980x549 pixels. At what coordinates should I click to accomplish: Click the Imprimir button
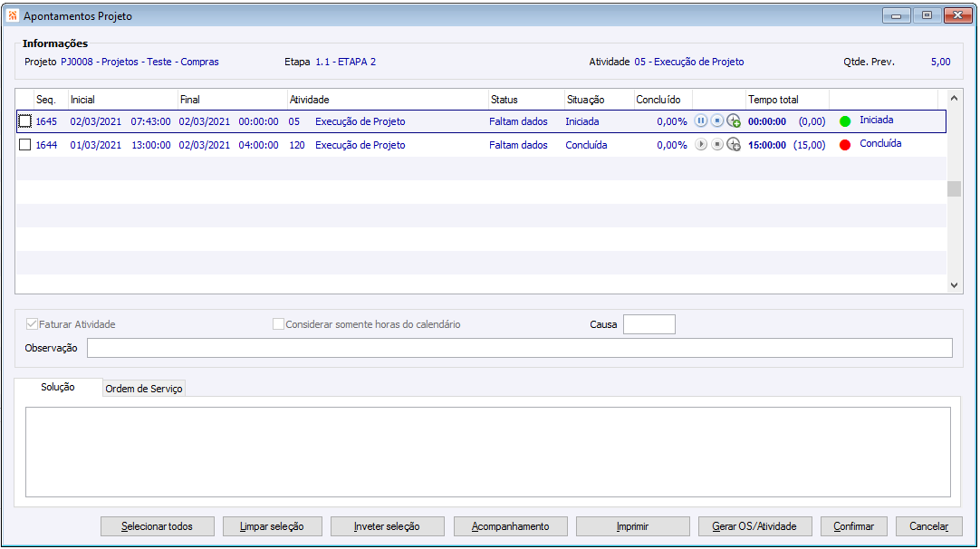tap(632, 526)
